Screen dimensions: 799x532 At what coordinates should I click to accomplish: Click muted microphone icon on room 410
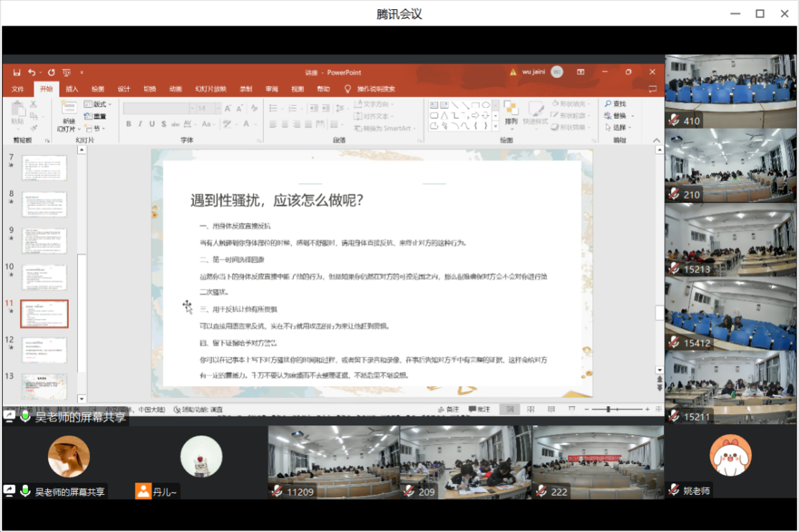[x=673, y=120]
